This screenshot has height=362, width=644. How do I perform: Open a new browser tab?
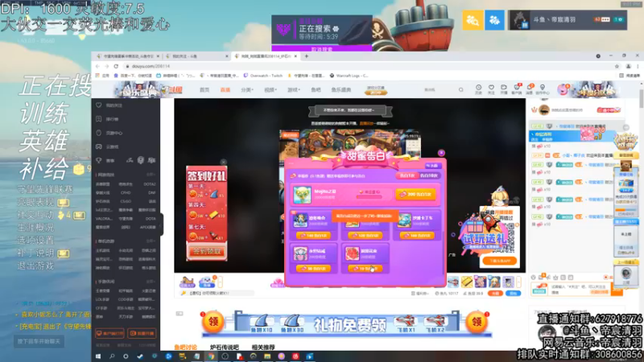[x=307, y=56]
